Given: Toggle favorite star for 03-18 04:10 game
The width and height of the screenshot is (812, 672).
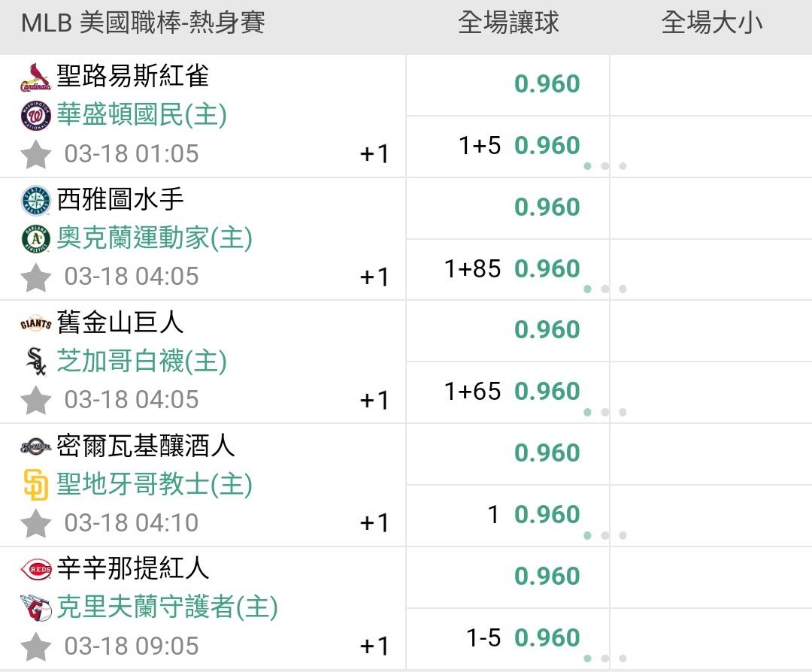Looking at the screenshot, I should (35, 523).
